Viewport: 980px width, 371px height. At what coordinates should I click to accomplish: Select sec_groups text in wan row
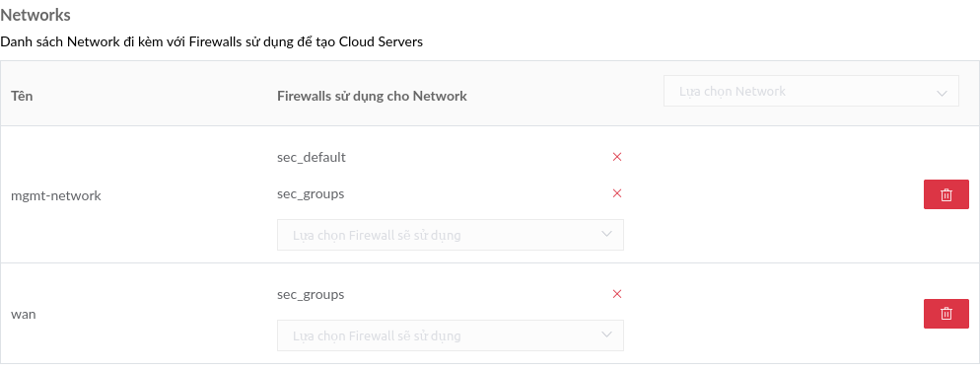(x=311, y=295)
